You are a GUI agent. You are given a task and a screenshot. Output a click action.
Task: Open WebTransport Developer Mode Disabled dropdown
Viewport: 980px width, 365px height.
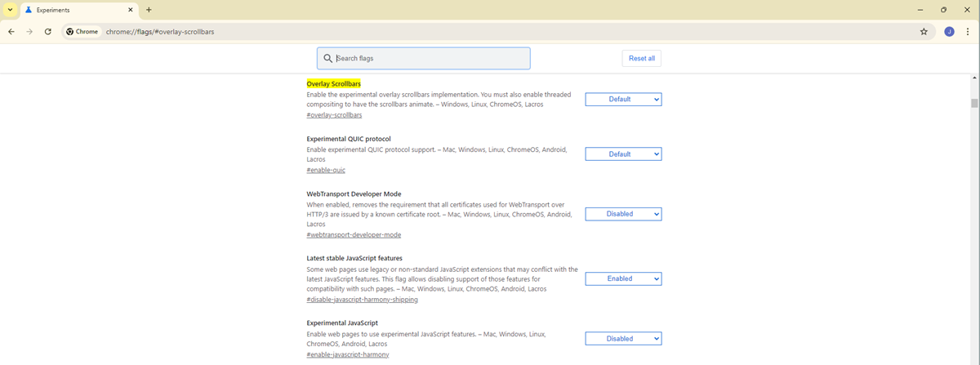[623, 214]
